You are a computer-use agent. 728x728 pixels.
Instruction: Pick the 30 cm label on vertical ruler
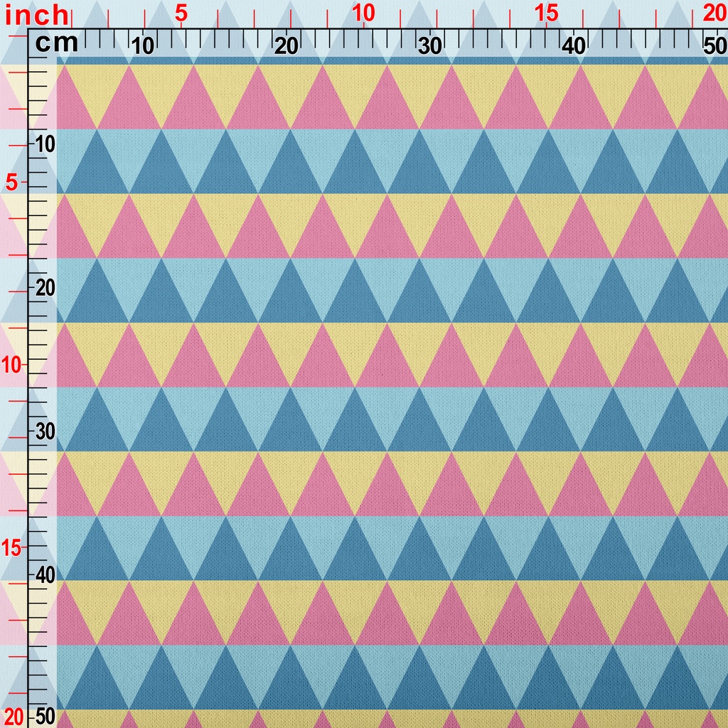(x=45, y=432)
